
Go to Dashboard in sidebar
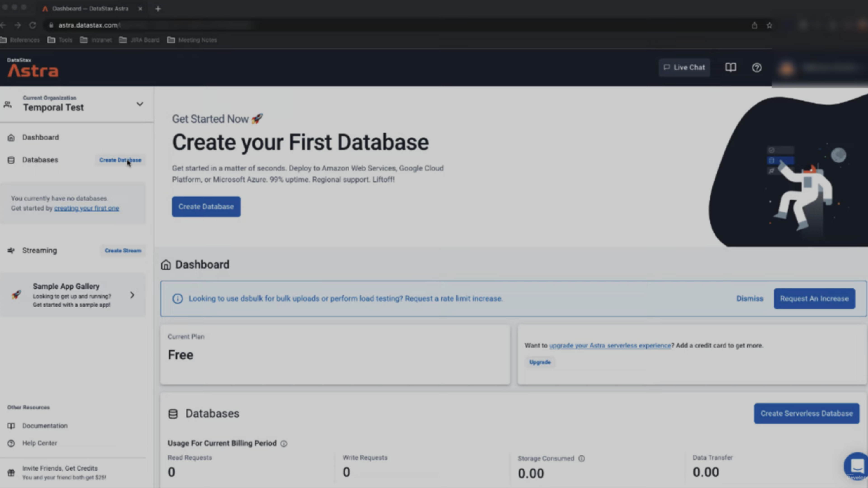(40, 137)
